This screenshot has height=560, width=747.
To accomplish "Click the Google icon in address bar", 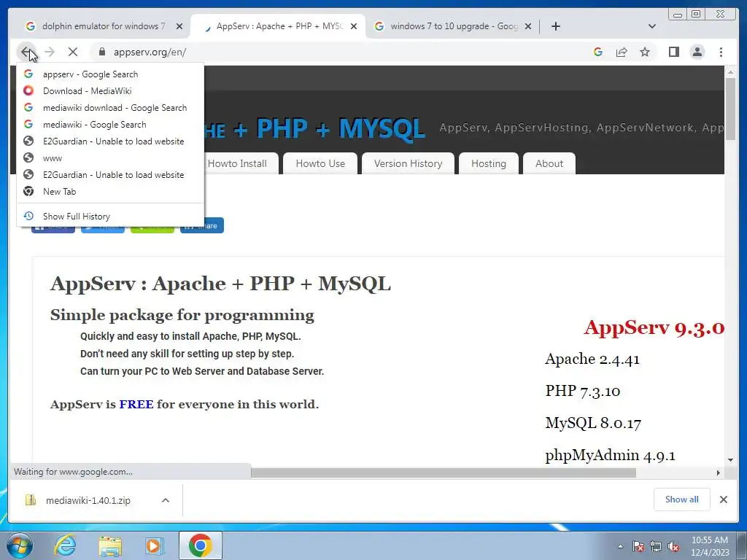I will [x=598, y=52].
